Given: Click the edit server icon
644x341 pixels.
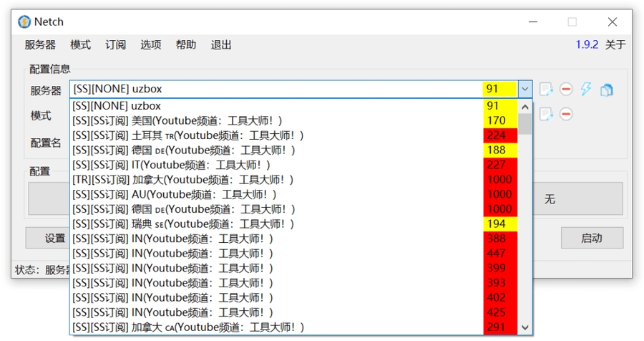Looking at the screenshot, I should (x=546, y=90).
